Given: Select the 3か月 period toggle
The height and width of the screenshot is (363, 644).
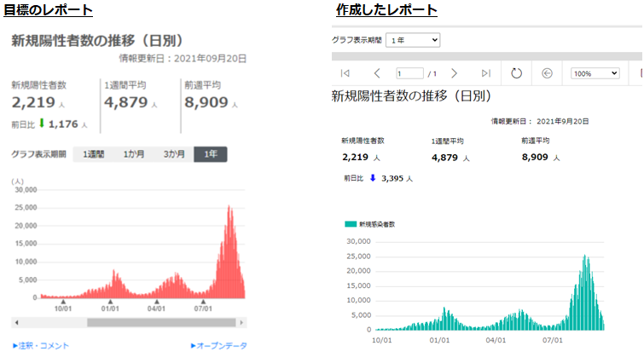Looking at the screenshot, I should click(x=174, y=154).
